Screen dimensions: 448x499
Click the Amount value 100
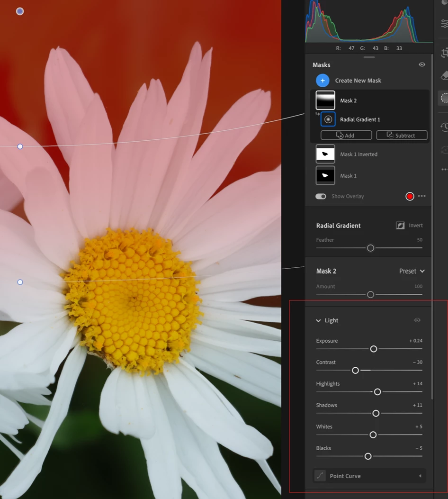[x=419, y=286]
